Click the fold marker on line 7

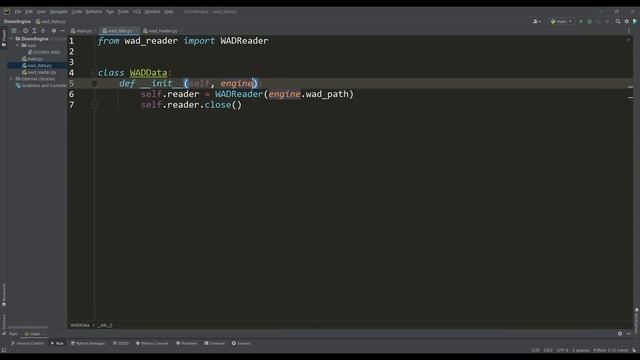pos(94,105)
